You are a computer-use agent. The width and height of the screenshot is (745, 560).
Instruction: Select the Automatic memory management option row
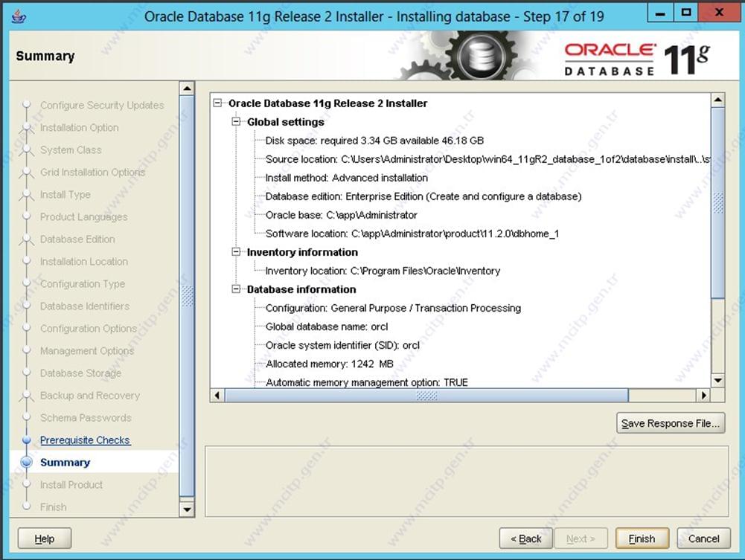[366, 382]
